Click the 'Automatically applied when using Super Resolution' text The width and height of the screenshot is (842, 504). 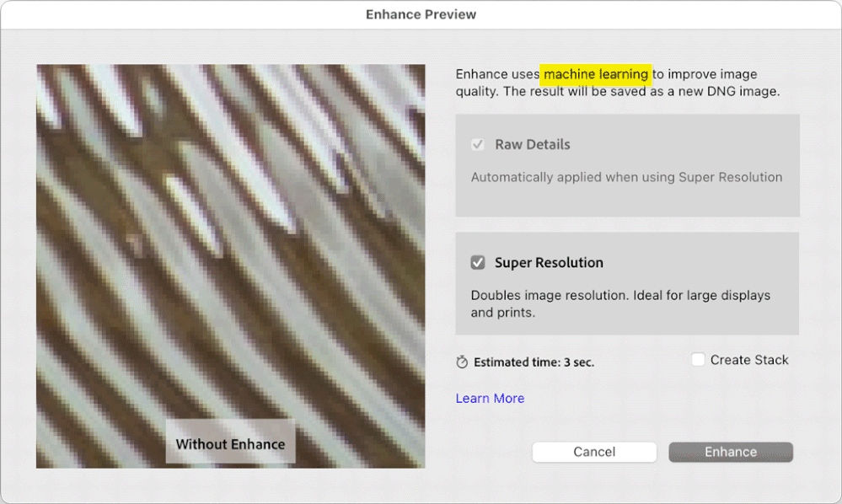click(x=627, y=177)
